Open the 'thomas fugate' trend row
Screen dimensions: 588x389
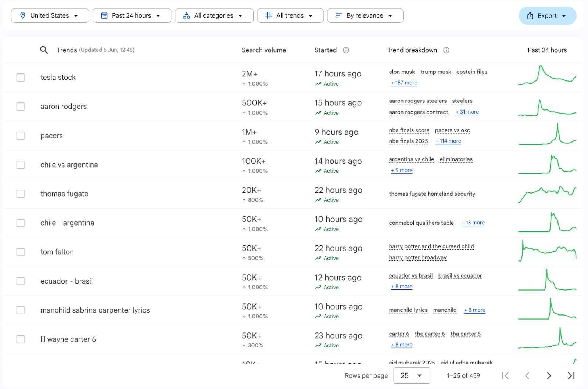coord(64,194)
